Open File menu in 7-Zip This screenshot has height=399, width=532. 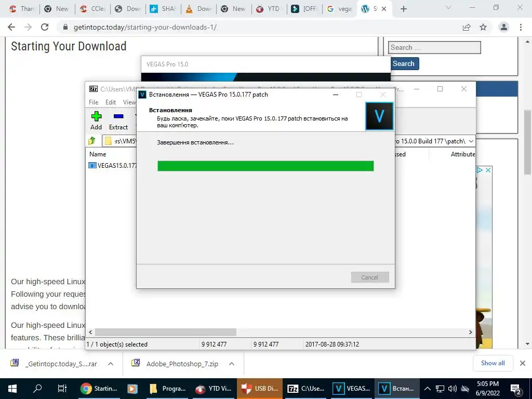click(x=94, y=102)
